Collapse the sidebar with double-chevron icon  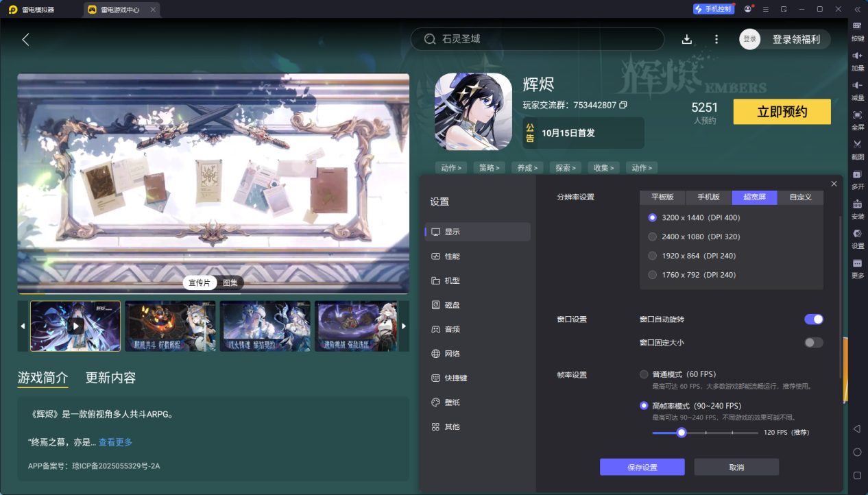click(x=857, y=9)
